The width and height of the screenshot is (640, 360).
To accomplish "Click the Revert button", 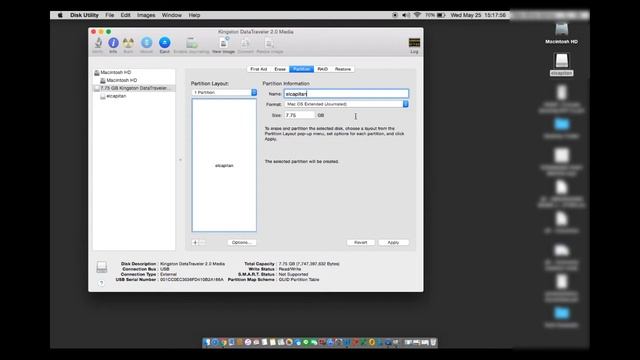I will [360, 242].
